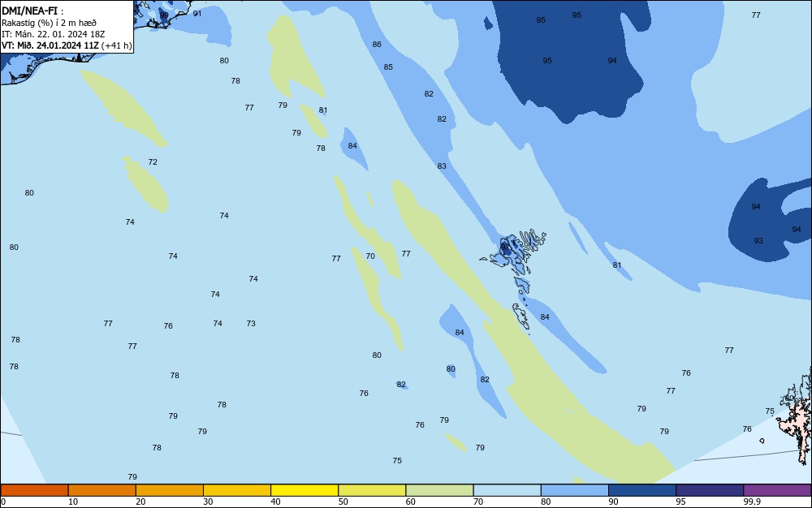Click the '72' humidity value on the map

tap(153, 162)
